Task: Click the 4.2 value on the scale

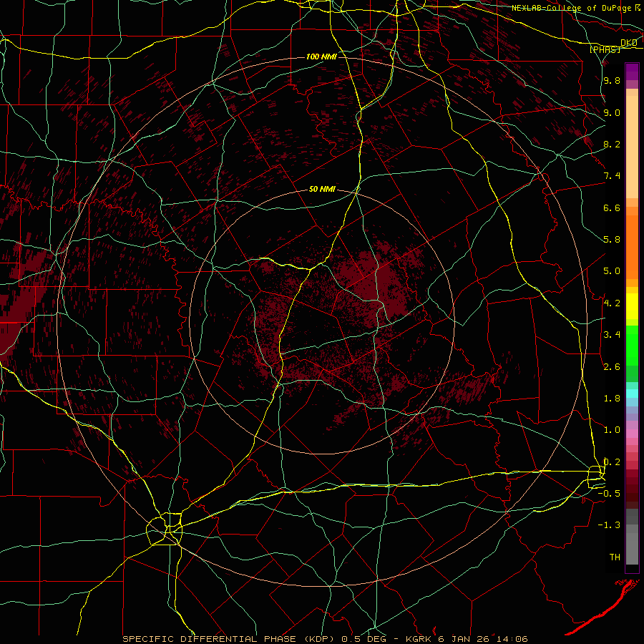Action: [612, 303]
